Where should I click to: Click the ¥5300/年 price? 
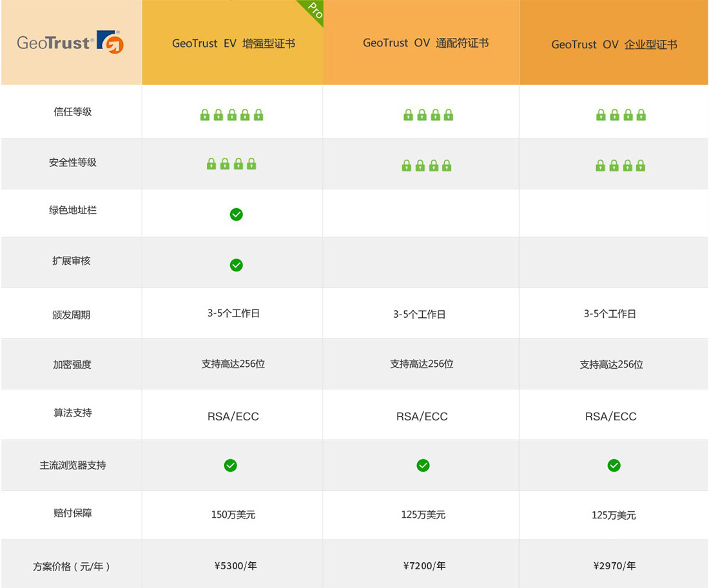pos(235,566)
